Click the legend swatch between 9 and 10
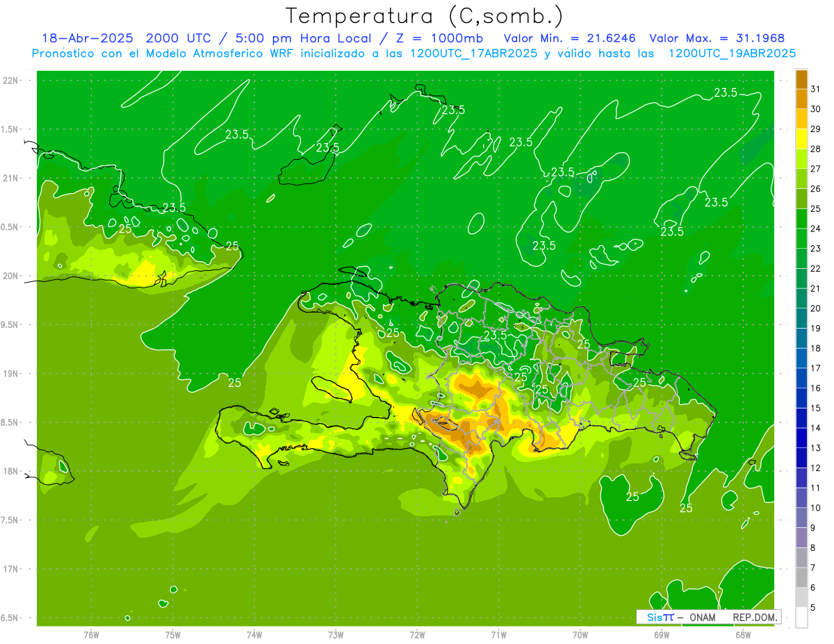This screenshot has height=644, width=834. [802, 518]
